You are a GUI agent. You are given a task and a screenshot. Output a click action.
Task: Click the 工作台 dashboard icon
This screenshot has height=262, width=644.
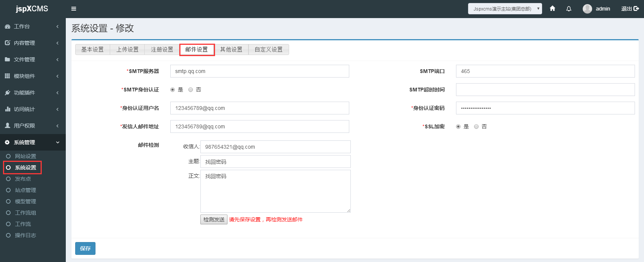coord(8,26)
